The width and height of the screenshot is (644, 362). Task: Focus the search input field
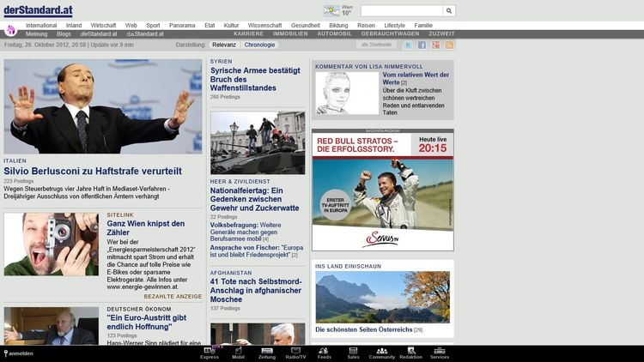[401, 11]
